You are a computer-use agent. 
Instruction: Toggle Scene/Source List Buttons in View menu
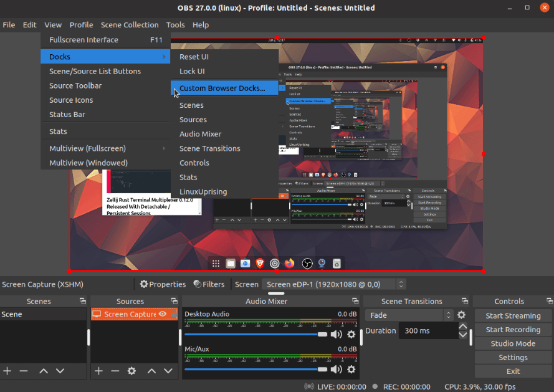point(105,71)
